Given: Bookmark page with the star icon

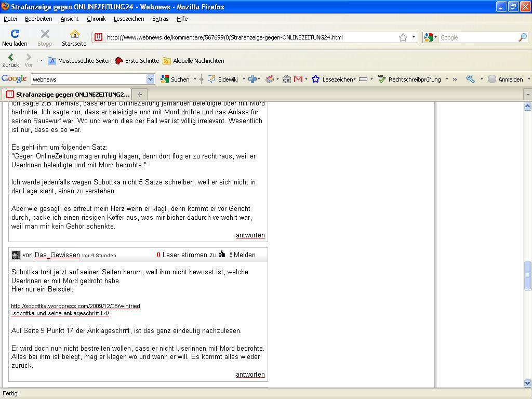Looking at the screenshot, I should (x=403, y=37).
